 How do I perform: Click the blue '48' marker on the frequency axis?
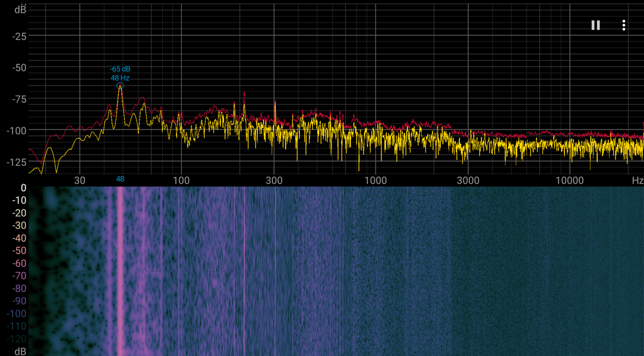point(120,179)
